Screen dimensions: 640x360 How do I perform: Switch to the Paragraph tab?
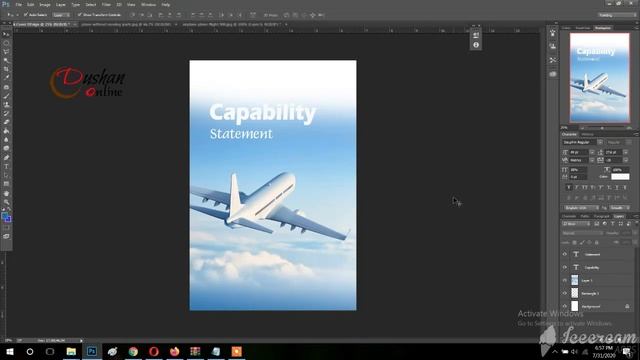pyautogui.click(x=601, y=216)
